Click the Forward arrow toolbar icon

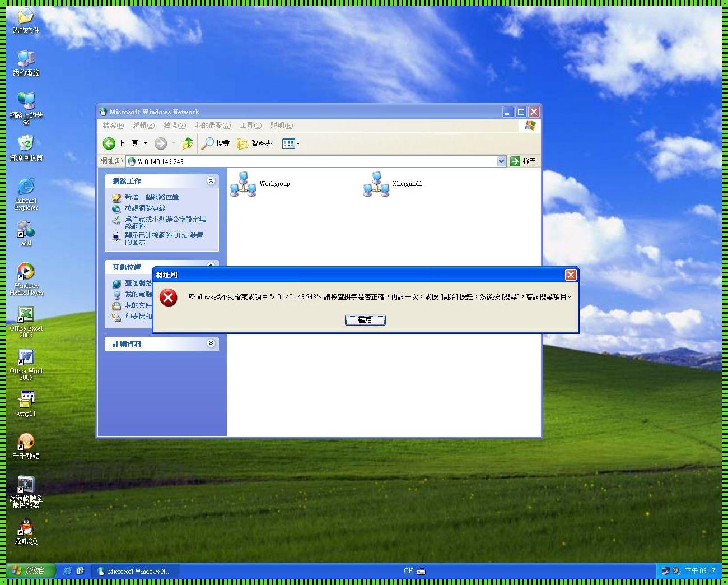[x=161, y=143]
